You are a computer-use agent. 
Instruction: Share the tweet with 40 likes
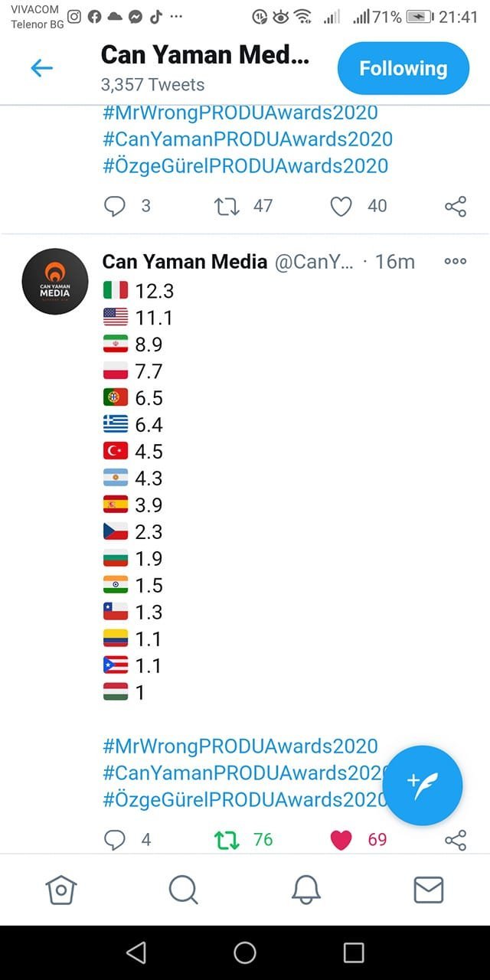point(455,206)
